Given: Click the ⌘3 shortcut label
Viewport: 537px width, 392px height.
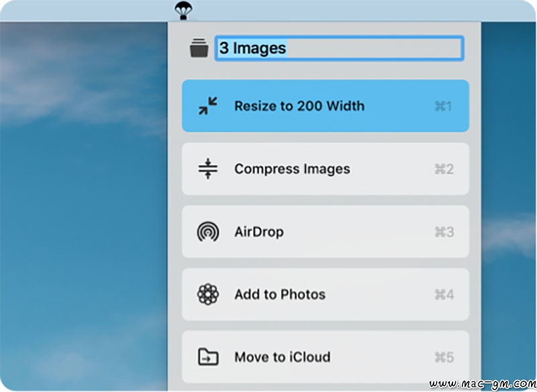Looking at the screenshot, I should pyautogui.click(x=444, y=232).
